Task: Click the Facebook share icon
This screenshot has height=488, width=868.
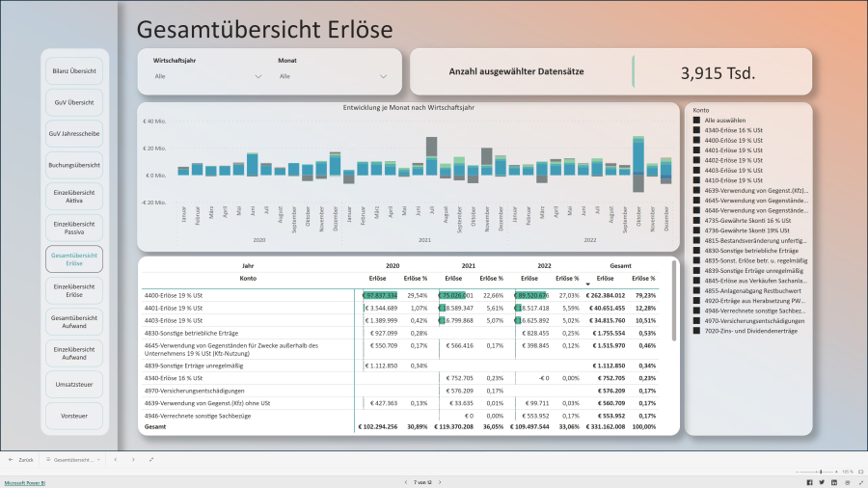Action: [809, 481]
